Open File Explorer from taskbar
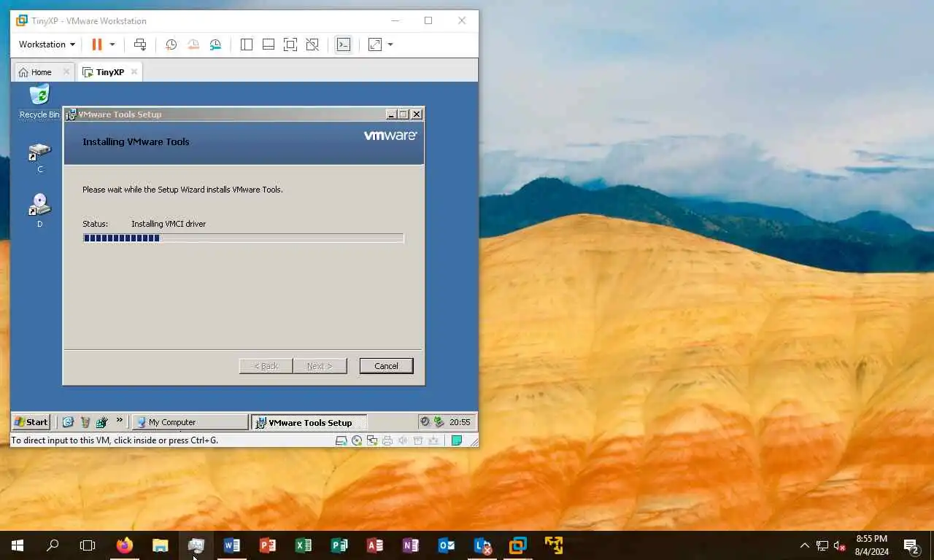Screen dimensions: 934x560 pos(160,545)
